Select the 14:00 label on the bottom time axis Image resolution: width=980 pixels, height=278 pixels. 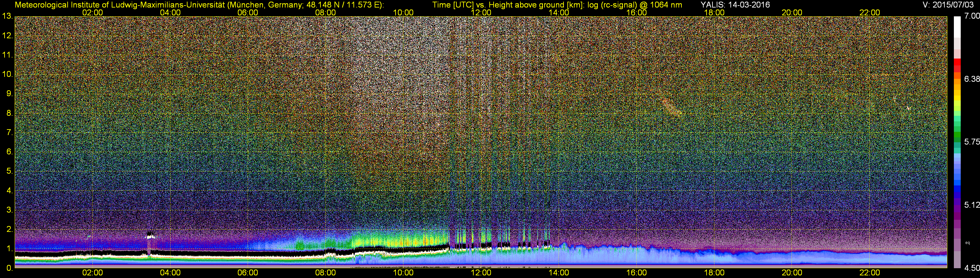pos(559,273)
